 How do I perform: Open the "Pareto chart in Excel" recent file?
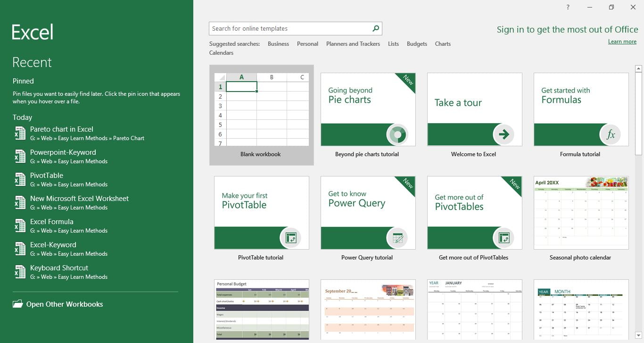tap(61, 129)
